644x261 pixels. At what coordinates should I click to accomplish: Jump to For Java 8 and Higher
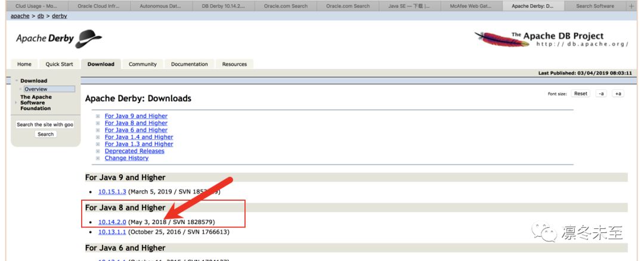[x=136, y=123]
